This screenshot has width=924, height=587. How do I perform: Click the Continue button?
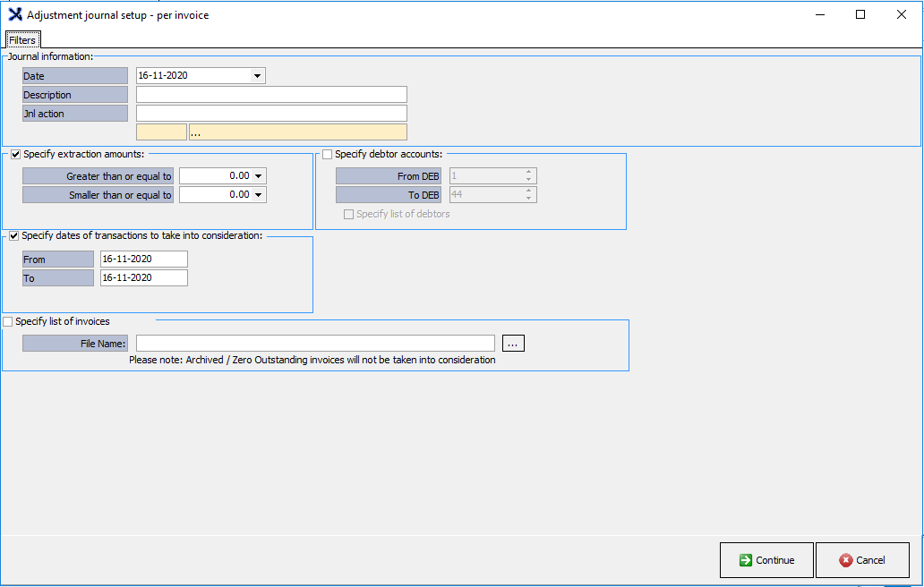point(766,560)
